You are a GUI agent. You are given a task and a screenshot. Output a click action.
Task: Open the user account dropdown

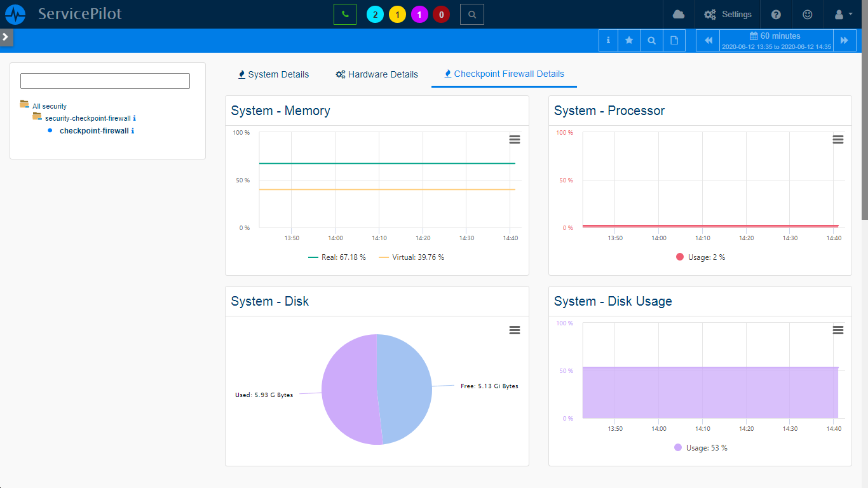click(x=843, y=14)
